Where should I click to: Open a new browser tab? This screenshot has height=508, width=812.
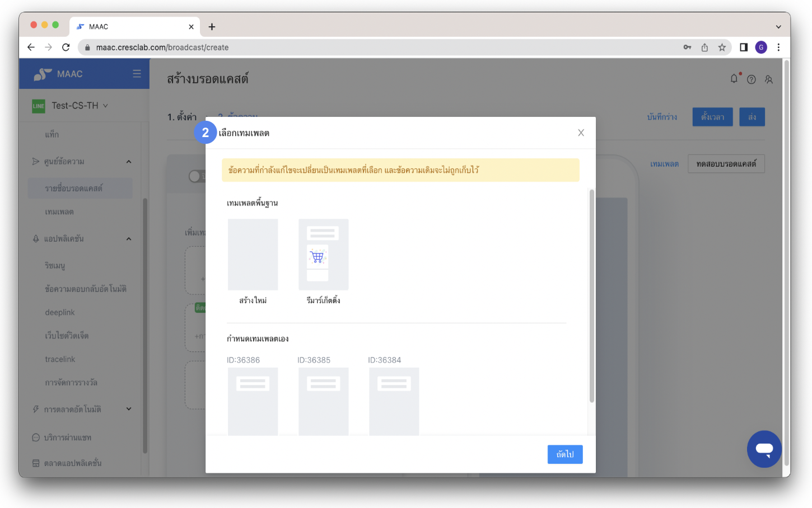coord(212,27)
